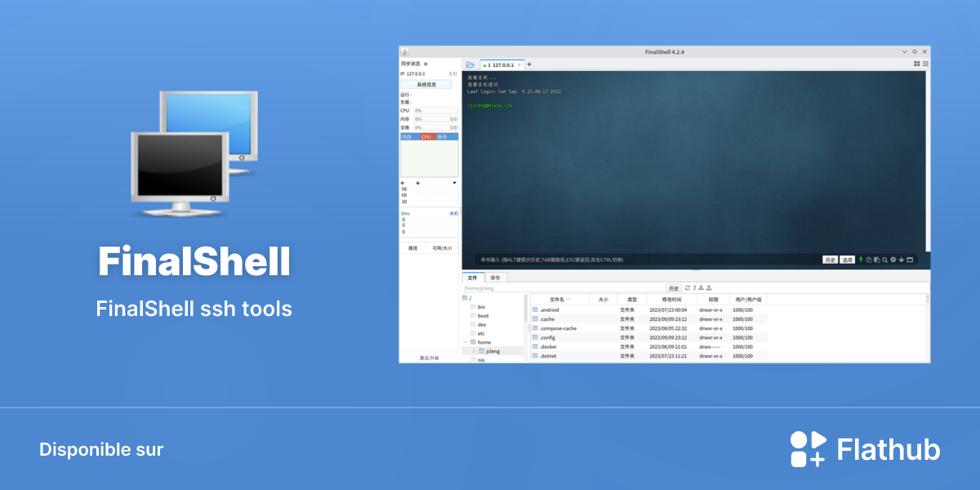Click the red upload speed arrow
Viewport: 980px width, 490px height.
(x=402, y=183)
